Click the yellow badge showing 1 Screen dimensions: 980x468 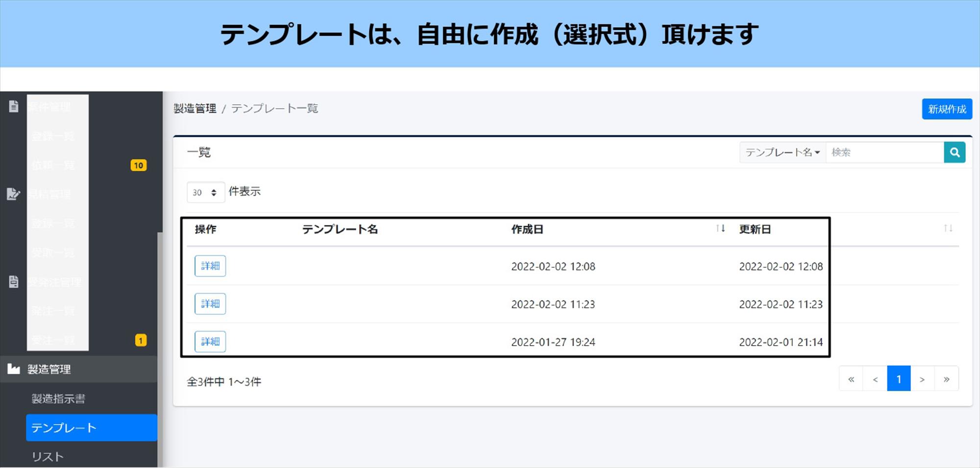141,340
